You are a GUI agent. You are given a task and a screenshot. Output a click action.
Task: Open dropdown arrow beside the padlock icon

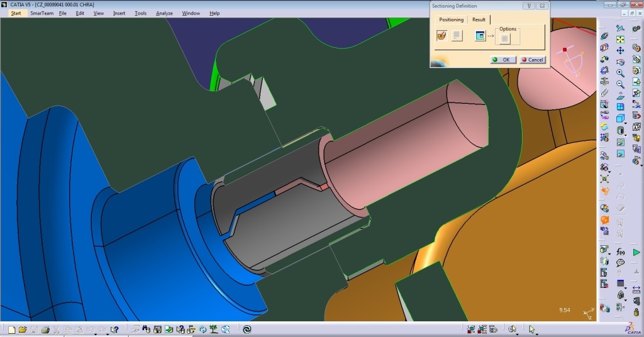(626, 300)
